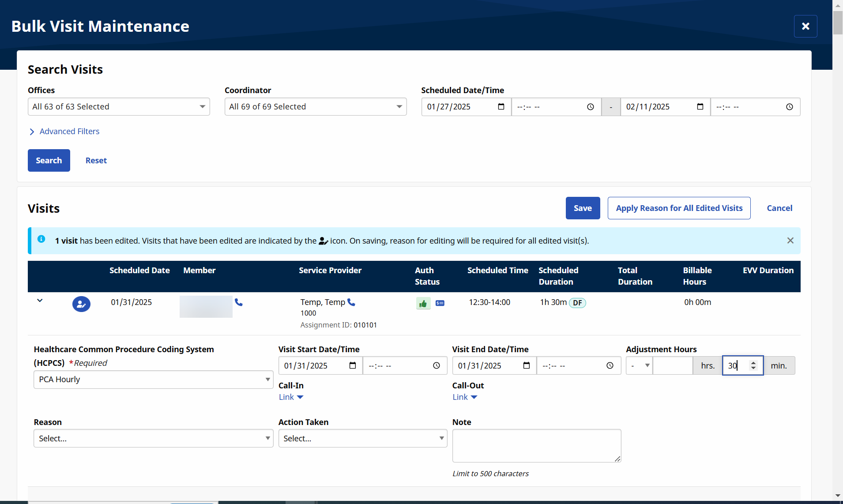Viewport: 843px width, 504px height.
Task: Open clock picker for Visit End time
Action: tap(610, 365)
